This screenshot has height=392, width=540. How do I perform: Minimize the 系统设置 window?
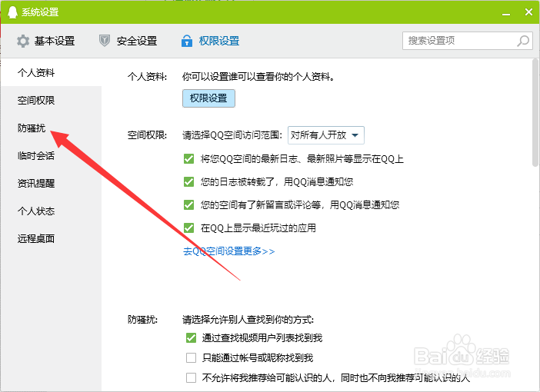506,13
